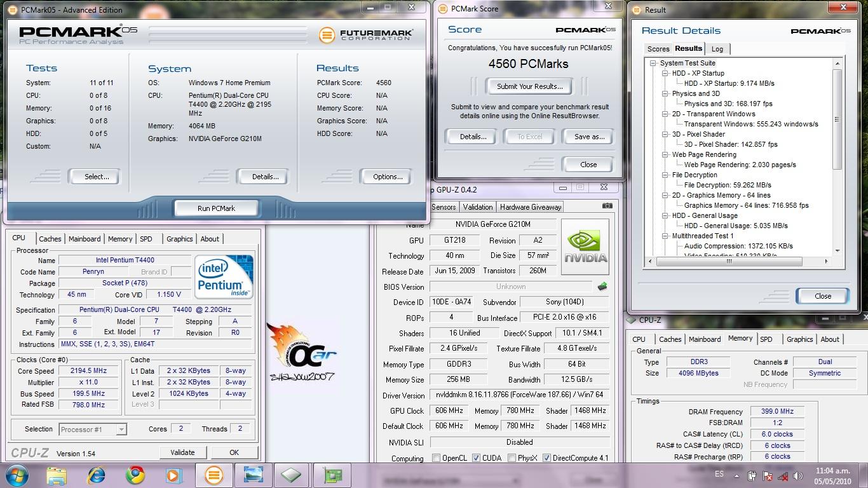The image size is (868, 488).
Task: Click vertical scrollbar thumb in Result tree
Action: pyautogui.click(x=837, y=119)
